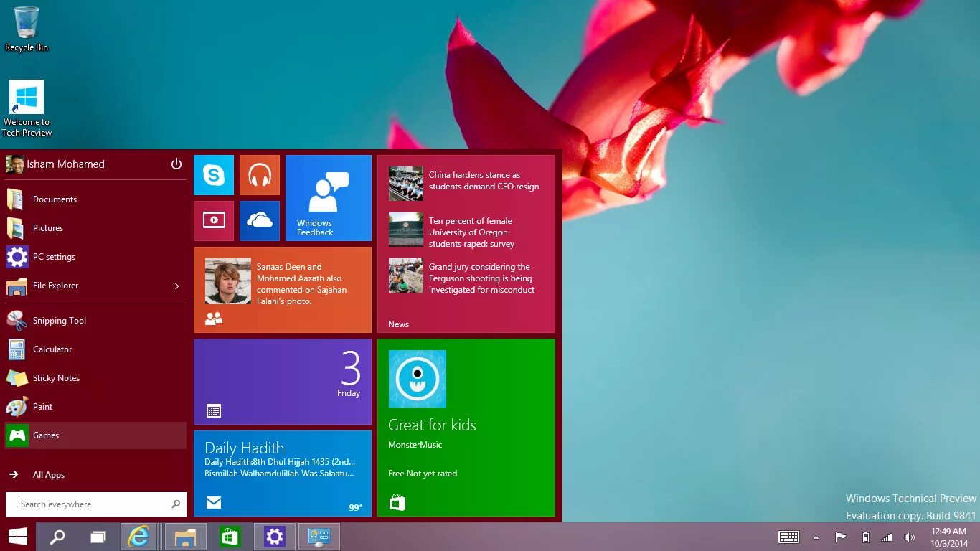Show hidden tray icons arrow

pos(816,537)
